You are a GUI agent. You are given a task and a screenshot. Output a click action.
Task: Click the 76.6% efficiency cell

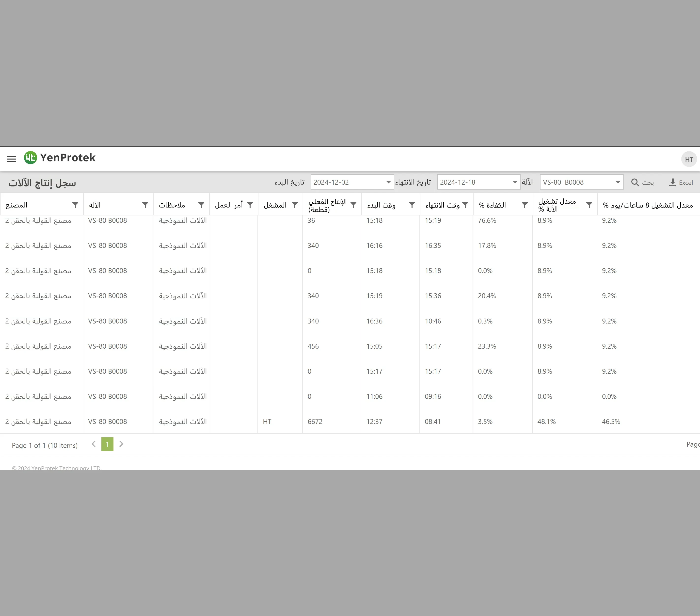(x=487, y=220)
